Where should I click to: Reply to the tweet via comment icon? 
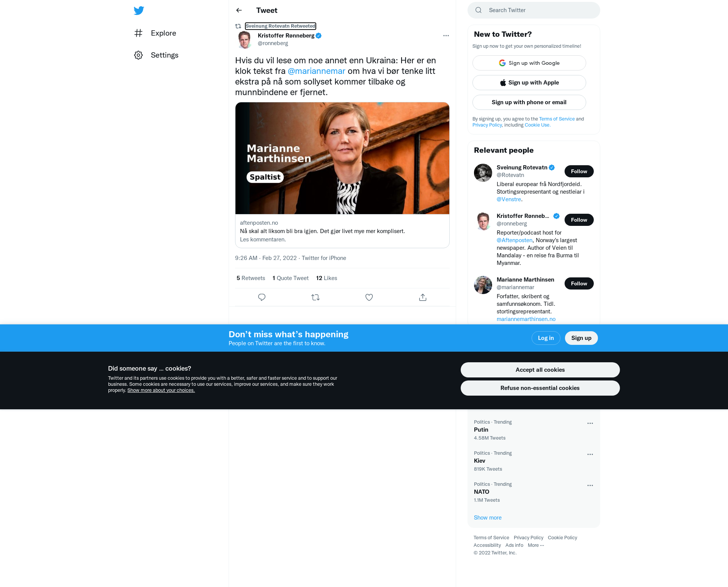262,297
